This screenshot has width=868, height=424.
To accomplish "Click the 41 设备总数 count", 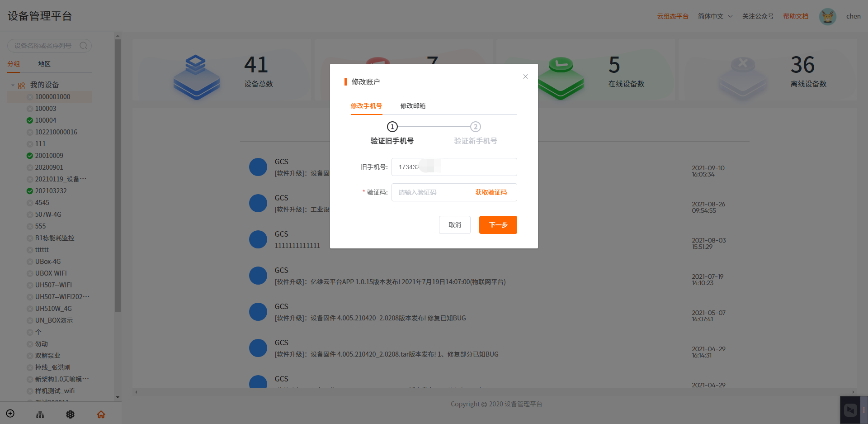I will 256,65.
